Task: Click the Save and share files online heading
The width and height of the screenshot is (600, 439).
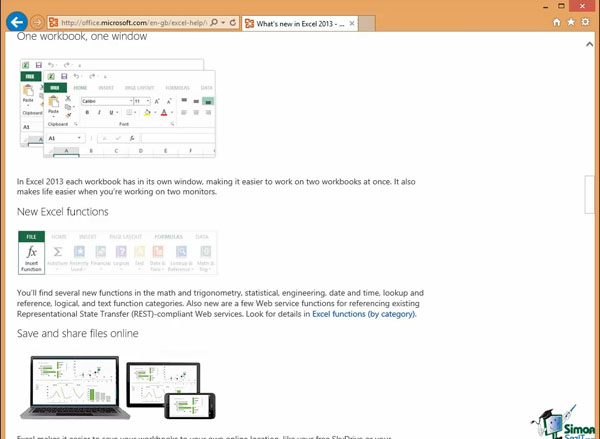Action: [78, 333]
